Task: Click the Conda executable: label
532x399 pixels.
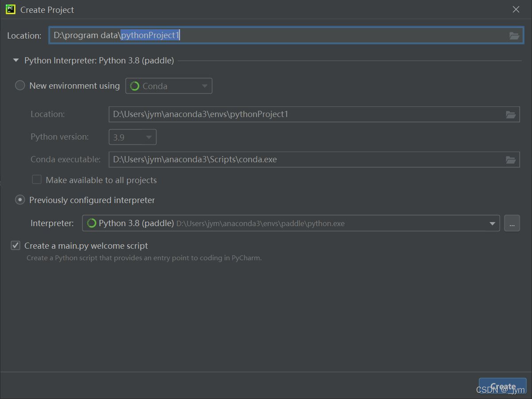Action: pos(66,159)
